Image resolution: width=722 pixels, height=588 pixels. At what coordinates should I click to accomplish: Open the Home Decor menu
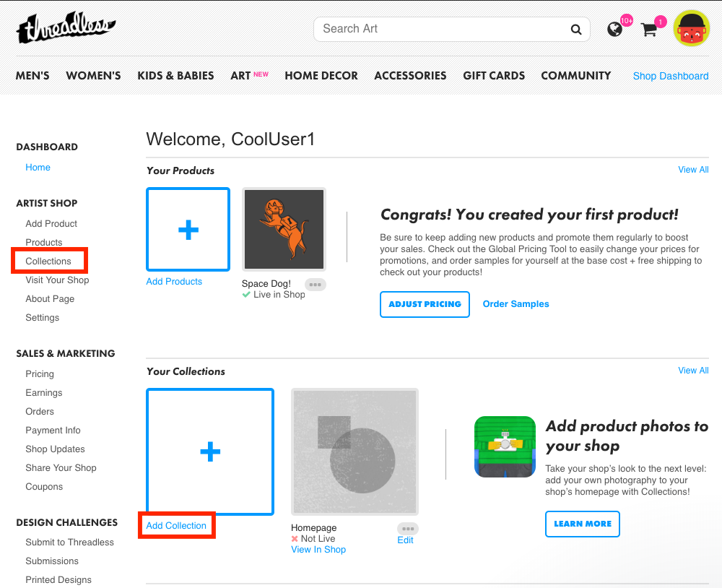coord(321,76)
